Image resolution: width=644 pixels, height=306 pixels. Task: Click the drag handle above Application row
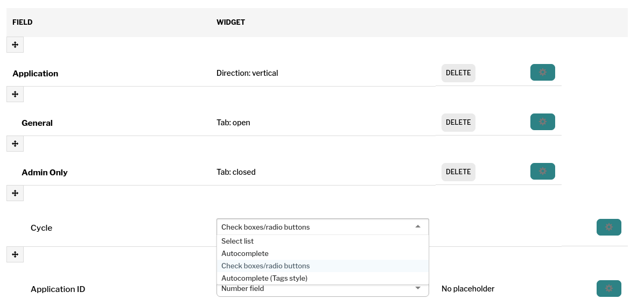pyautogui.click(x=15, y=45)
